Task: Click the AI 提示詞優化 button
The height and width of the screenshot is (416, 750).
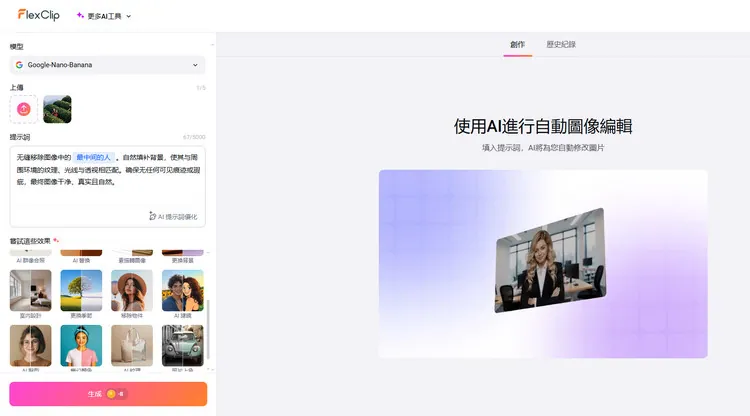Action: [173, 217]
